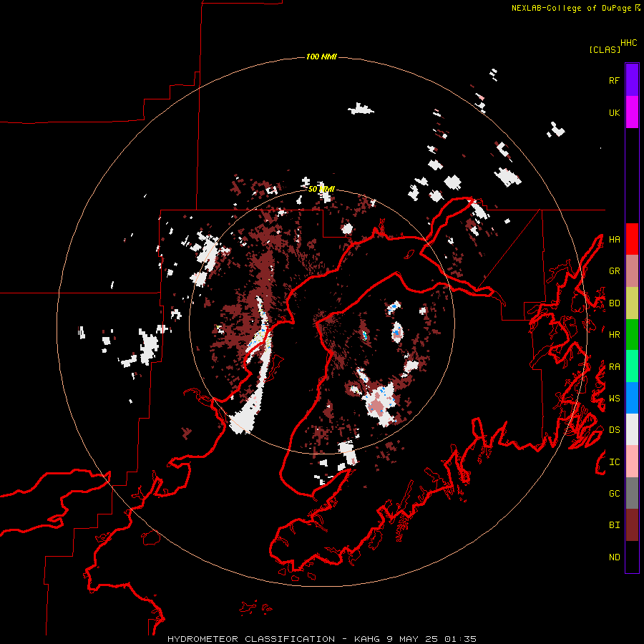Click the DS legend label
Image resolution: width=644 pixels, height=644 pixels.
(614, 430)
